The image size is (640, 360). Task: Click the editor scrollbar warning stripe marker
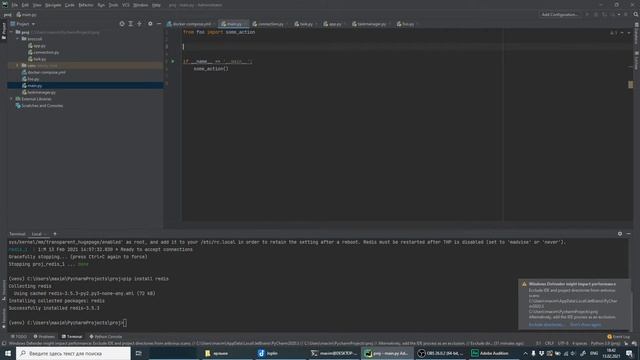tap(630, 84)
